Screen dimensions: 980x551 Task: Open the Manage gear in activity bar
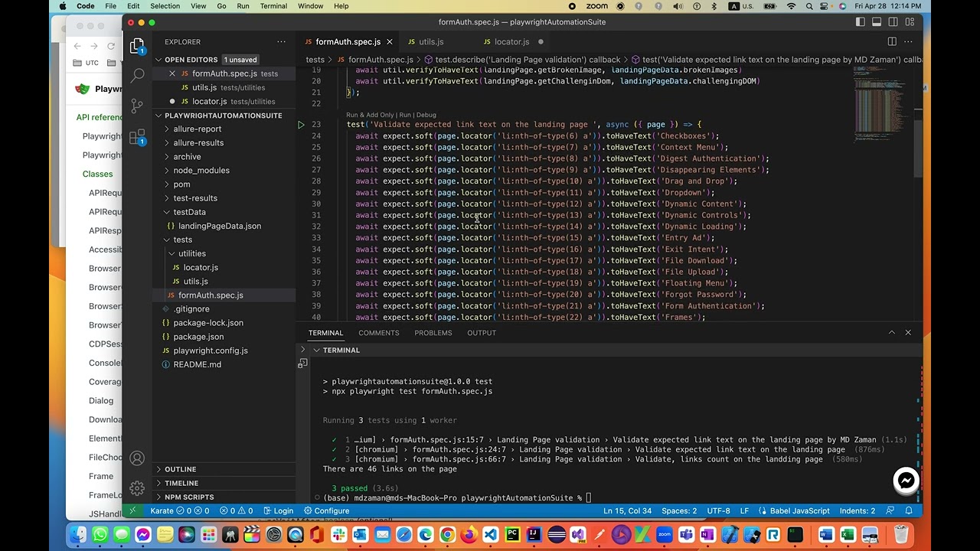point(137,488)
